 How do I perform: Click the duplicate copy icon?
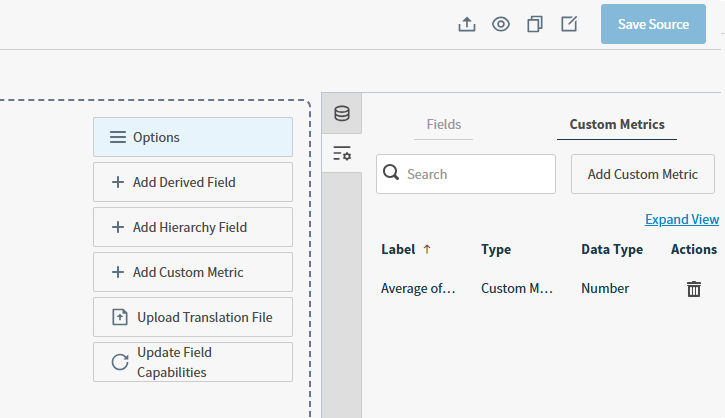coord(535,24)
